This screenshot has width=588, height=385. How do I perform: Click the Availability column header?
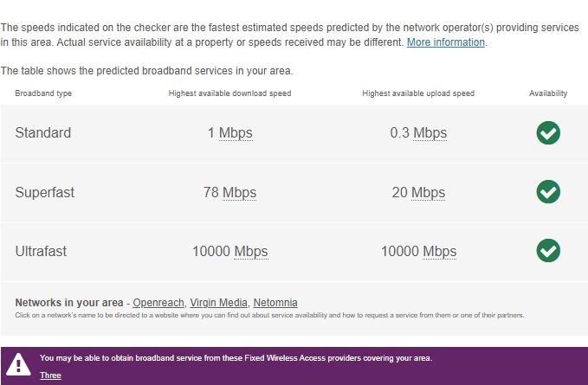click(548, 93)
